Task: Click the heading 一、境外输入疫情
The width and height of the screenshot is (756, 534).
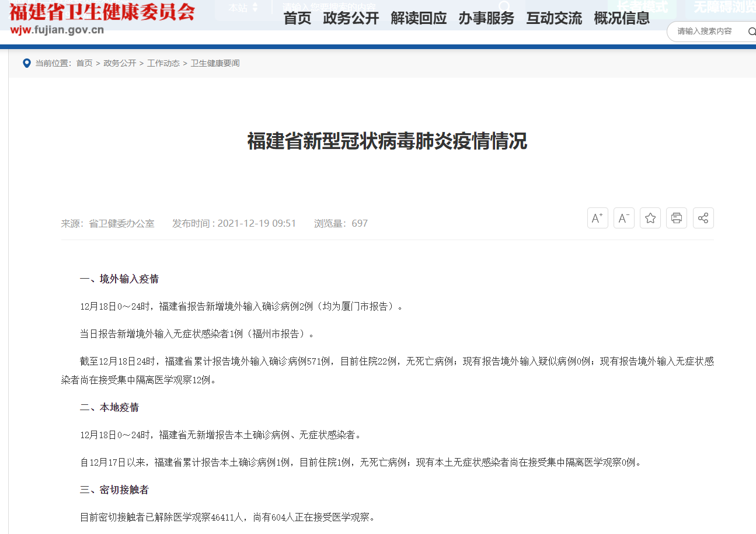Action: coord(119,279)
